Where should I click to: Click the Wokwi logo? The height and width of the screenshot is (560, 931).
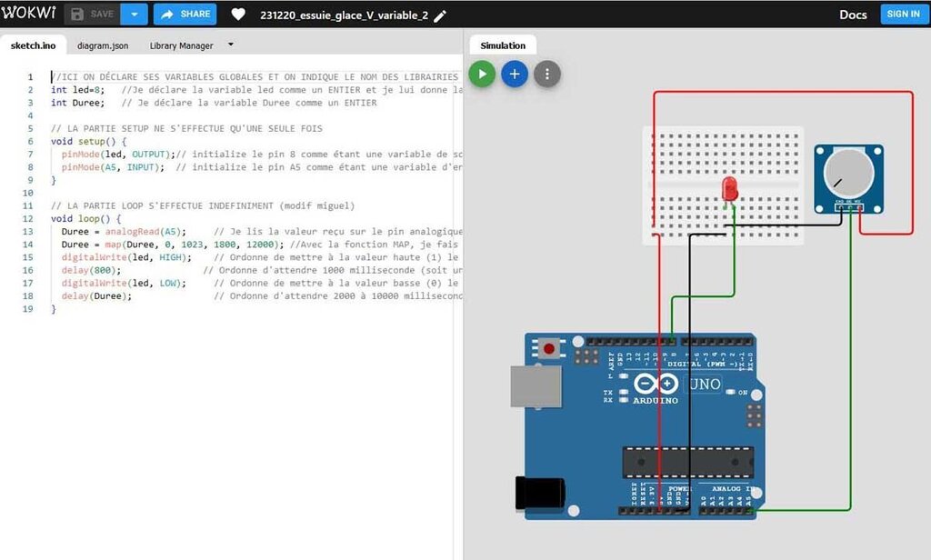[28, 13]
